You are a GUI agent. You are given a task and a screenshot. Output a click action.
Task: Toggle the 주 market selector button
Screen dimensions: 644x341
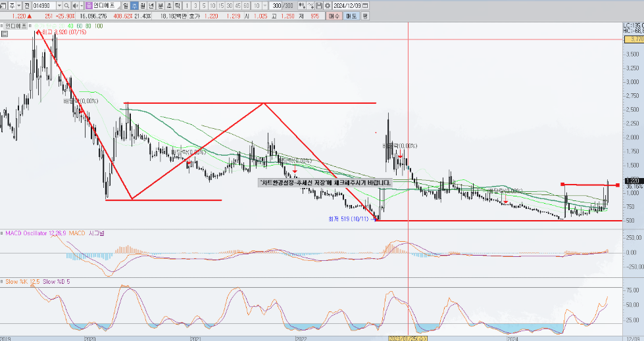click(12, 6)
